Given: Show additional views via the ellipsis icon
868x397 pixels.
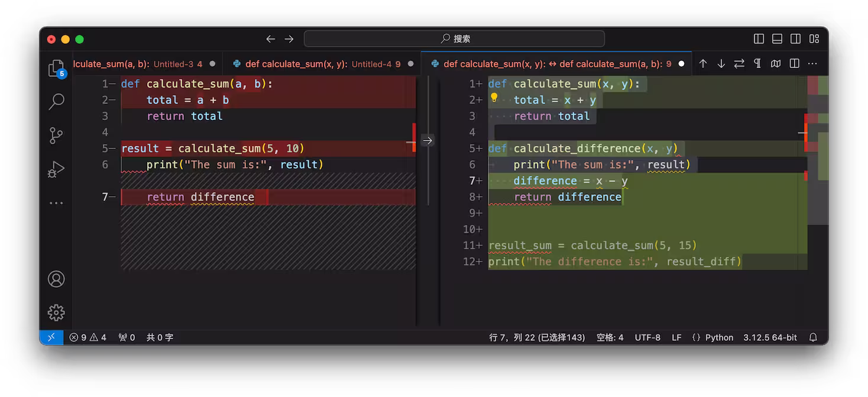Looking at the screenshot, I should click(x=56, y=203).
